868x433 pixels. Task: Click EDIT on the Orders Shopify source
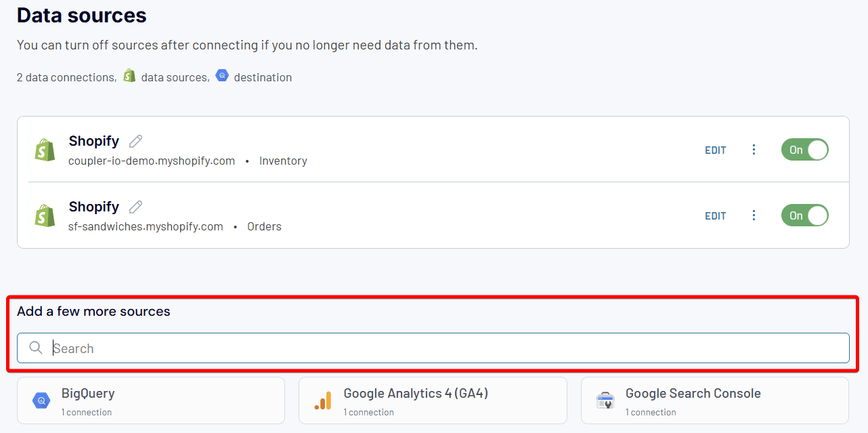(715, 215)
